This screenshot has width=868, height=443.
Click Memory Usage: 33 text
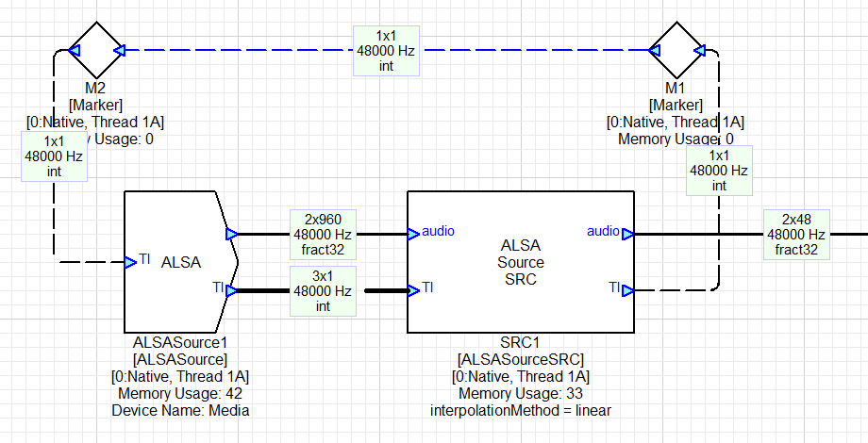click(521, 394)
